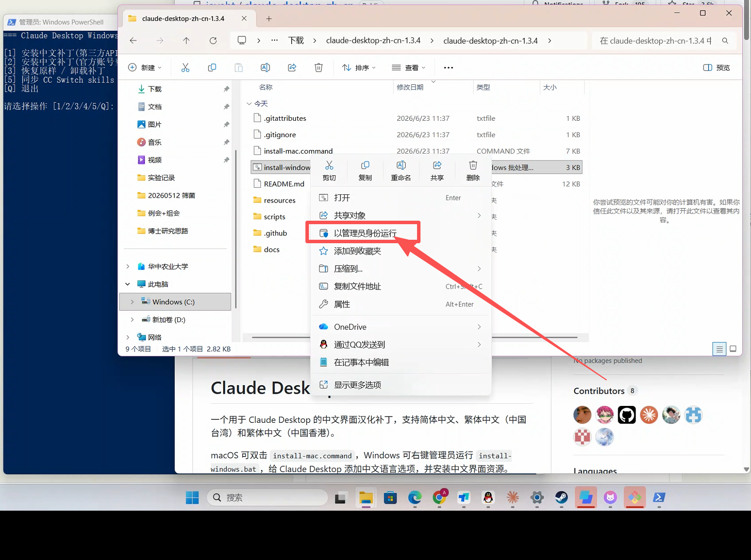Toggle the 预览 preview pane
The height and width of the screenshot is (560, 751).
click(x=717, y=68)
